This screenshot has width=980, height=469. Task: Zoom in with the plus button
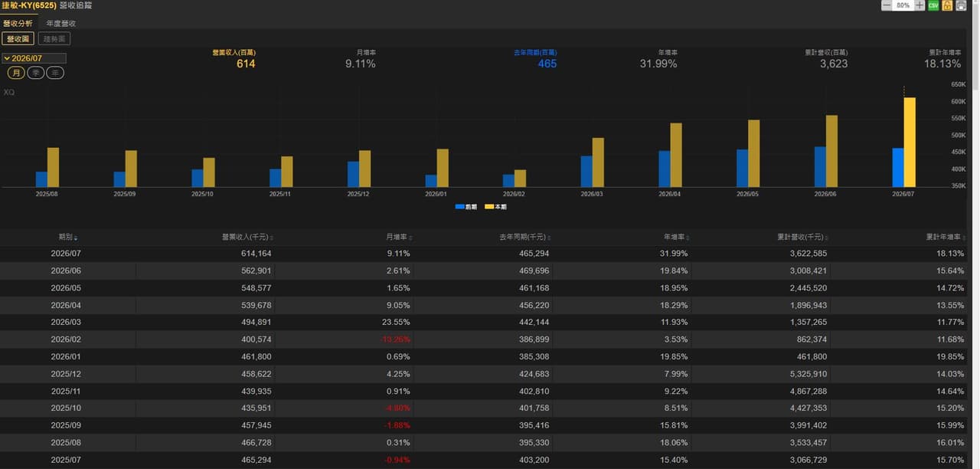point(920,5)
